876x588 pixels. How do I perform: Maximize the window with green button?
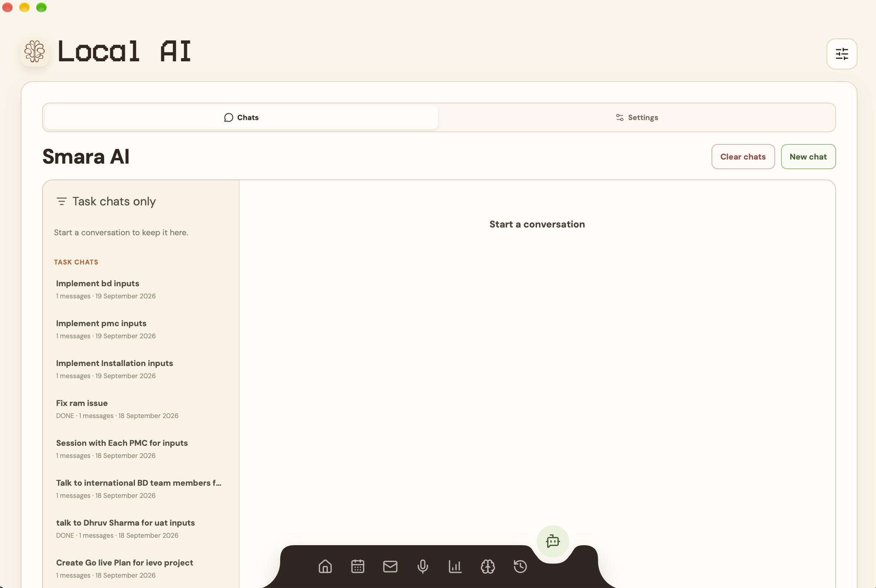pos(41,7)
